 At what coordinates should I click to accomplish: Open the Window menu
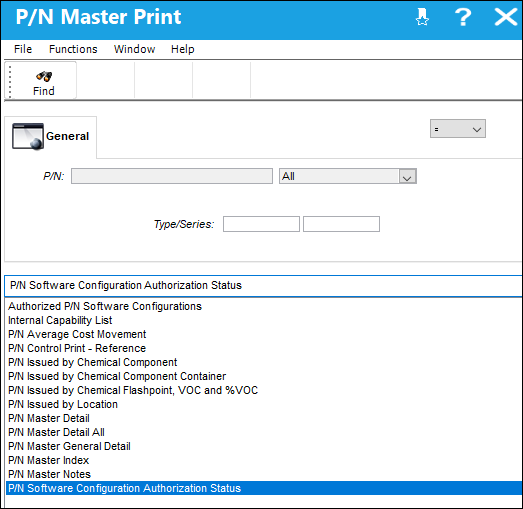pyautogui.click(x=134, y=49)
